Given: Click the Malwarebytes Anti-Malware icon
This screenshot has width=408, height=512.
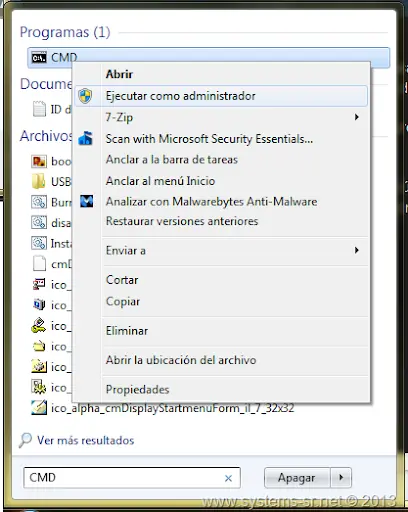Looking at the screenshot, I should pyautogui.click(x=86, y=201).
